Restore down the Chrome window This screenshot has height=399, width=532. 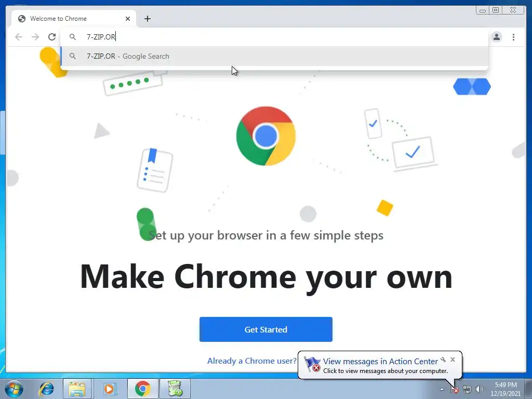495,10
